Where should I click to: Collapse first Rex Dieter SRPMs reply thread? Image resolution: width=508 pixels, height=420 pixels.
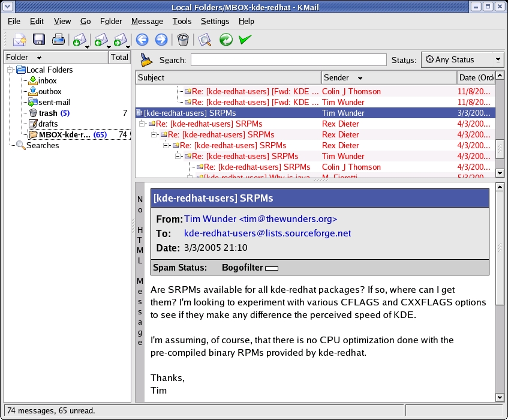pyautogui.click(x=143, y=124)
